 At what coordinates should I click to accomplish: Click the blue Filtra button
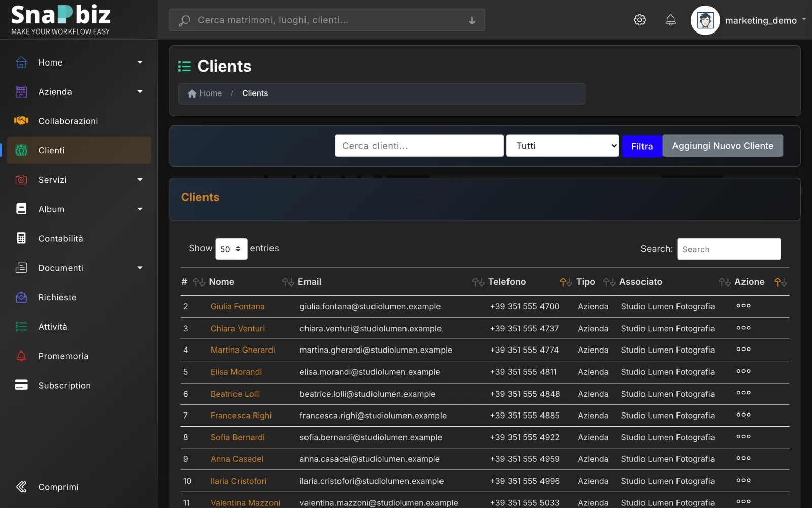642,146
